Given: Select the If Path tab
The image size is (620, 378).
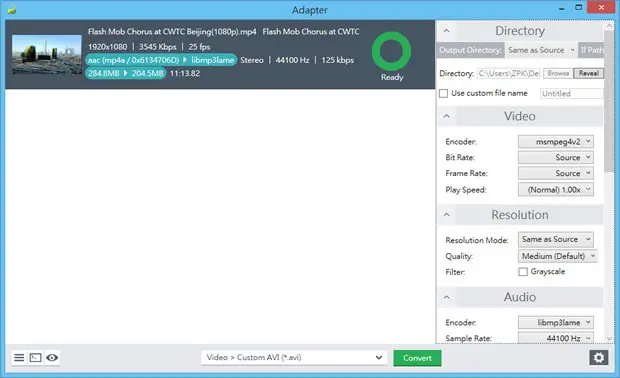Looking at the screenshot, I should pos(591,50).
